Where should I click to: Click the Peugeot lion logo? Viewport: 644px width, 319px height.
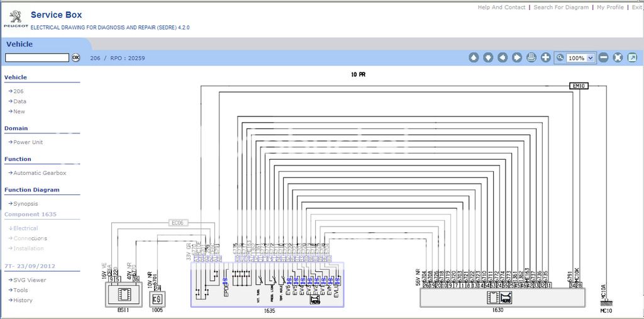point(14,16)
